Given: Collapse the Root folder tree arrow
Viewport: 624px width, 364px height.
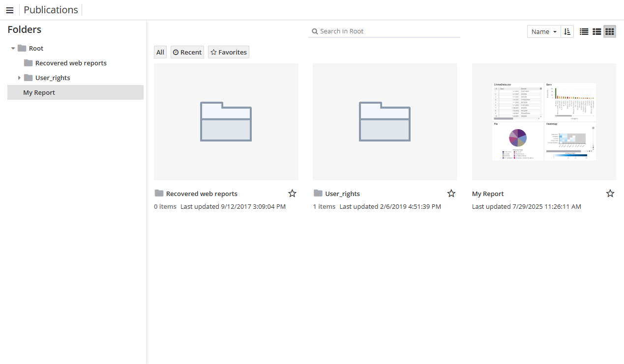Looking at the screenshot, I should point(13,48).
